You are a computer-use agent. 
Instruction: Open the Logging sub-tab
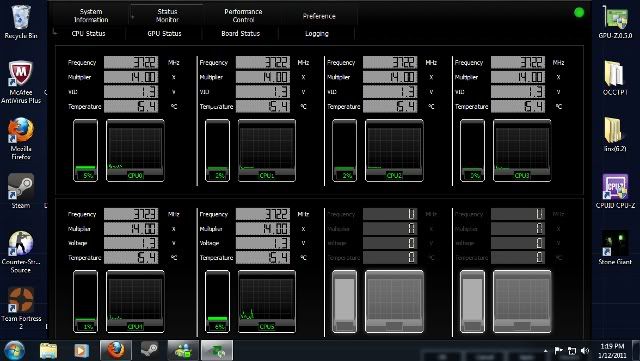(317, 33)
